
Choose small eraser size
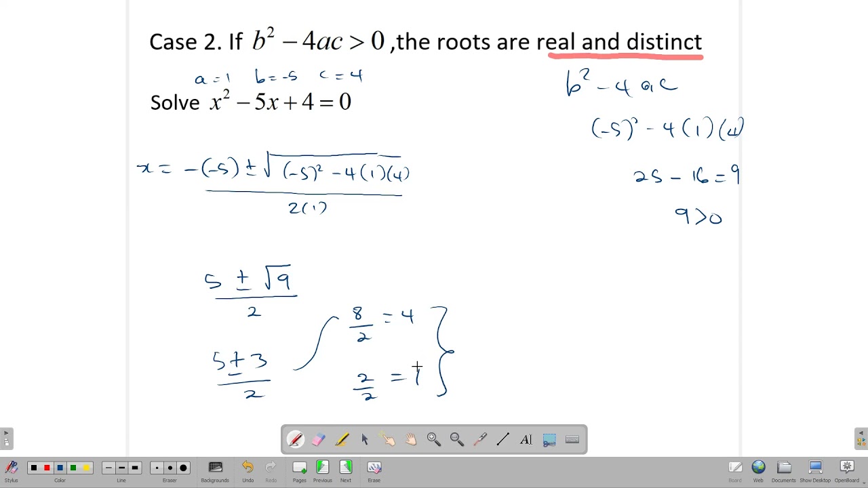pos(157,468)
